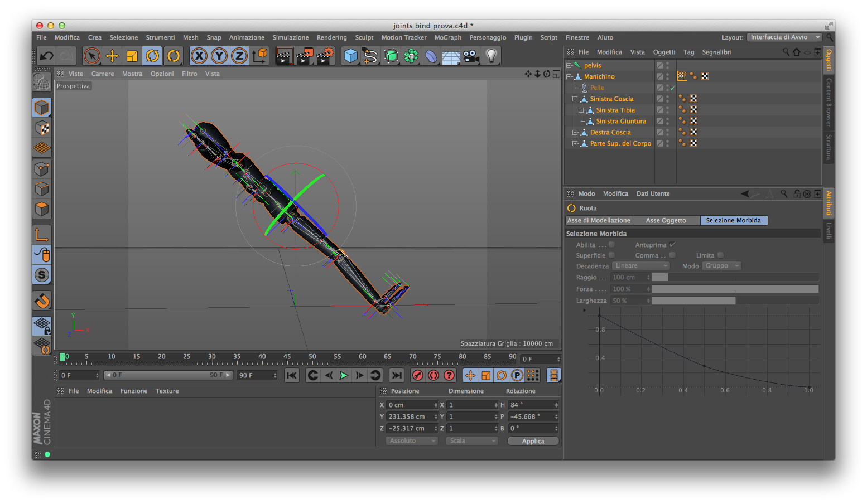Screen dimensions: 867x504
Task: Select the Move tool
Action: 112,56
